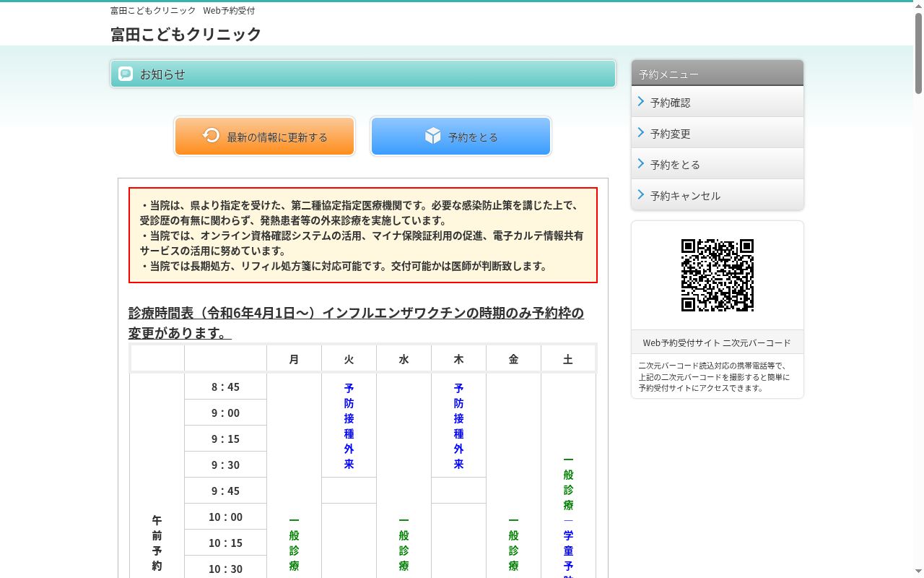
Task: Click the refresh icon on orange button
Action: pyautogui.click(x=211, y=135)
